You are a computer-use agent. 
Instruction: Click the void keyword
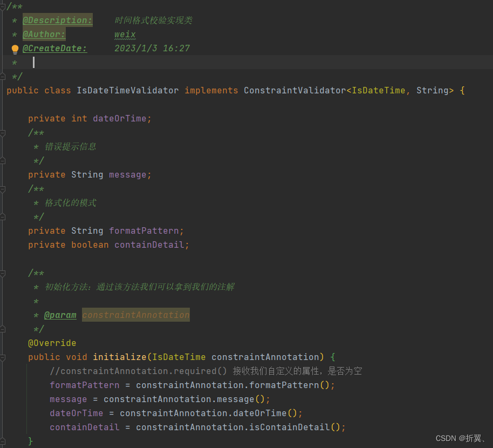[x=77, y=357]
